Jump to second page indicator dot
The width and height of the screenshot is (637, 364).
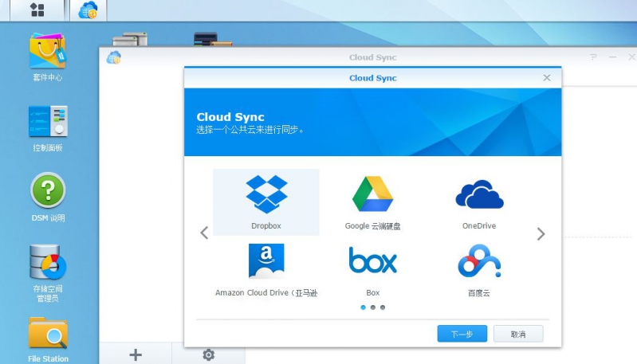pyautogui.click(x=373, y=307)
